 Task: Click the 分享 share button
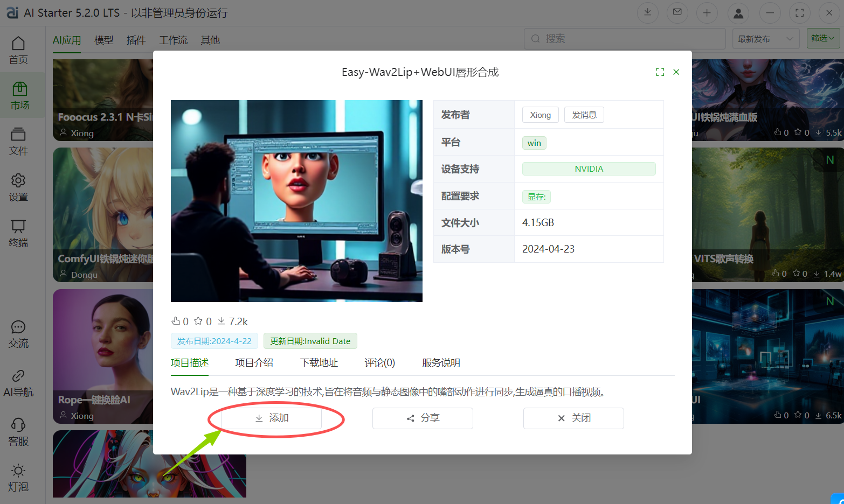click(423, 418)
